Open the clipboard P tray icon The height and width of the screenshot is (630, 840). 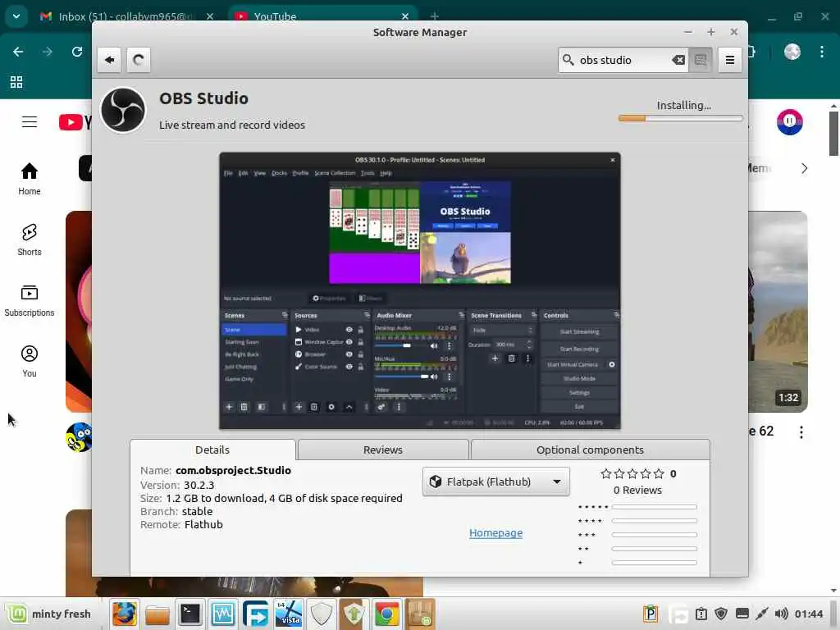coord(651,614)
